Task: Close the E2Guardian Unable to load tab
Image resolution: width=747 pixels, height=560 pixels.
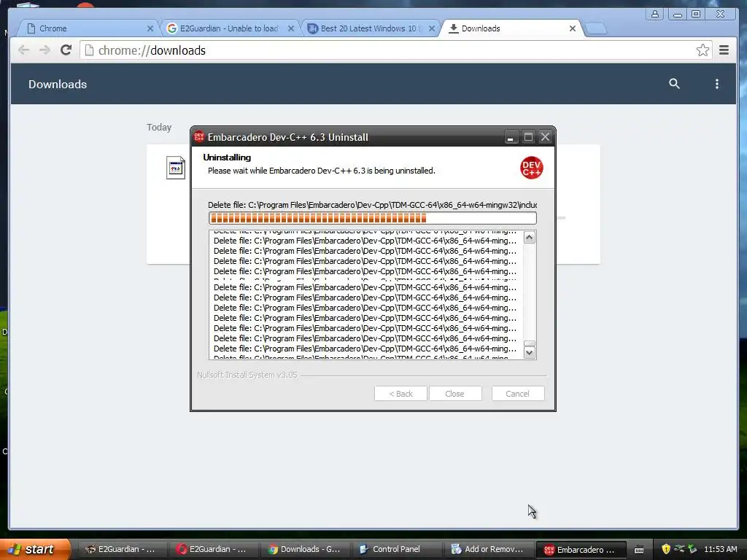Action: tap(291, 28)
